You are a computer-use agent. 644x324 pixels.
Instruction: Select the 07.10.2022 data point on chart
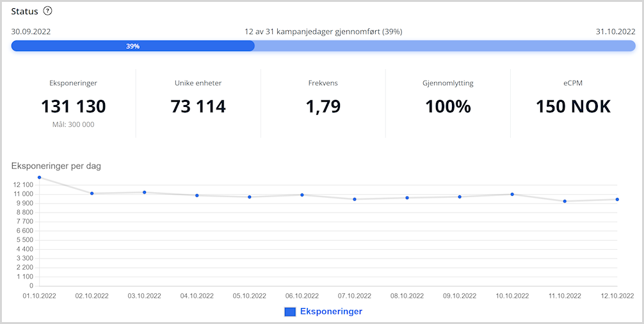[x=355, y=199]
